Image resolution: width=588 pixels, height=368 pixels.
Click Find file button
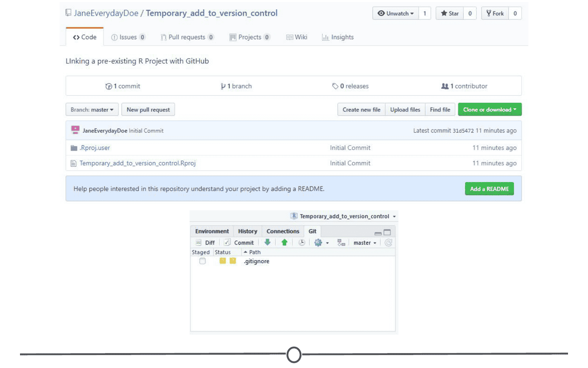pyautogui.click(x=440, y=109)
